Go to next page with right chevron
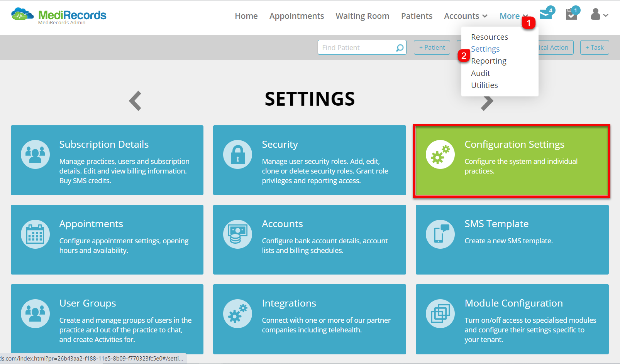Viewport: 620px width, 364px height. pyautogui.click(x=487, y=103)
